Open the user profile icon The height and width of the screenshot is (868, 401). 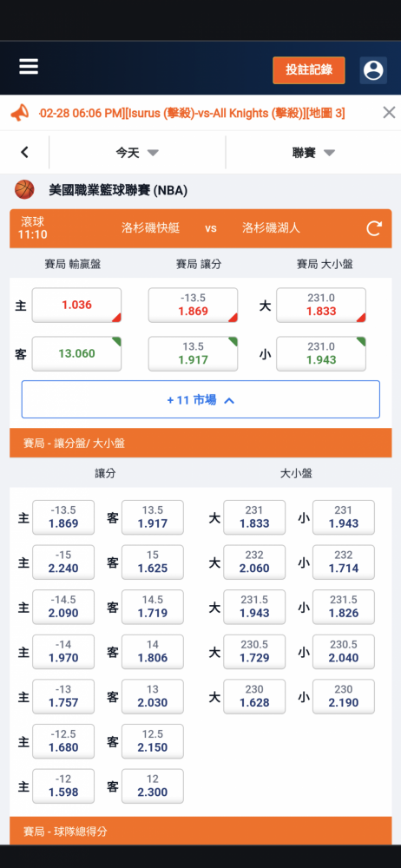click(x=373, y=70)
